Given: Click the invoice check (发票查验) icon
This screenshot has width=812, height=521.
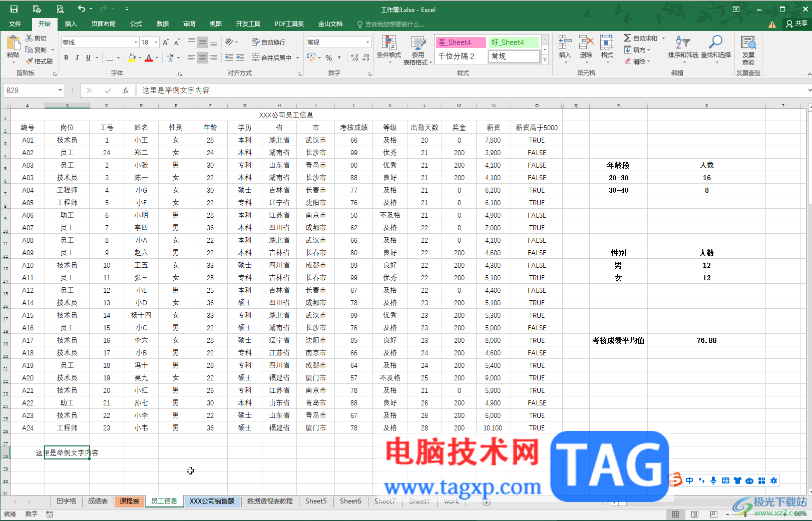Looking at the screenshot, I should pos(748,50).
